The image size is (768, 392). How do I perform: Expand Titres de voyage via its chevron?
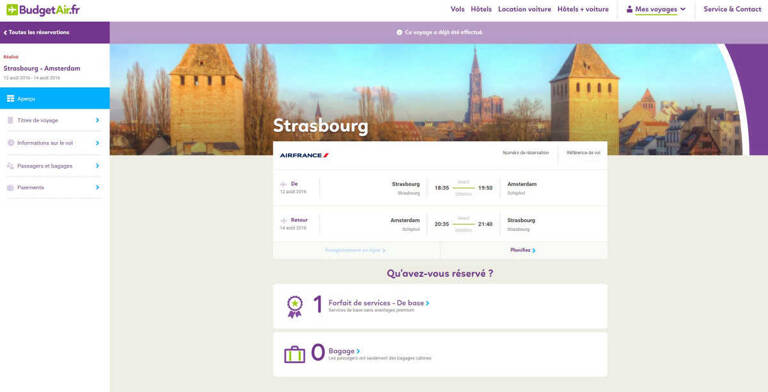(97, 120)
